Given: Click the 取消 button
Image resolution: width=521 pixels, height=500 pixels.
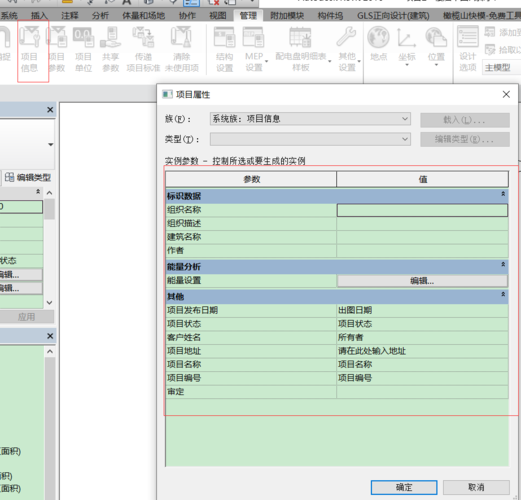Looking at the screenshot, I should [476, 487].
